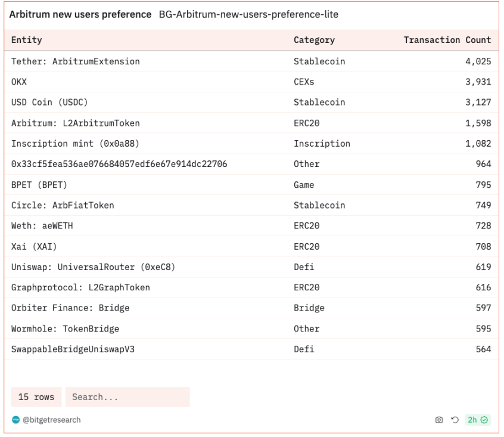Viewport: 504px width, 437px height.
Task: Click the Arbitrum new users preference title
Action: click(x=80, y=14)
